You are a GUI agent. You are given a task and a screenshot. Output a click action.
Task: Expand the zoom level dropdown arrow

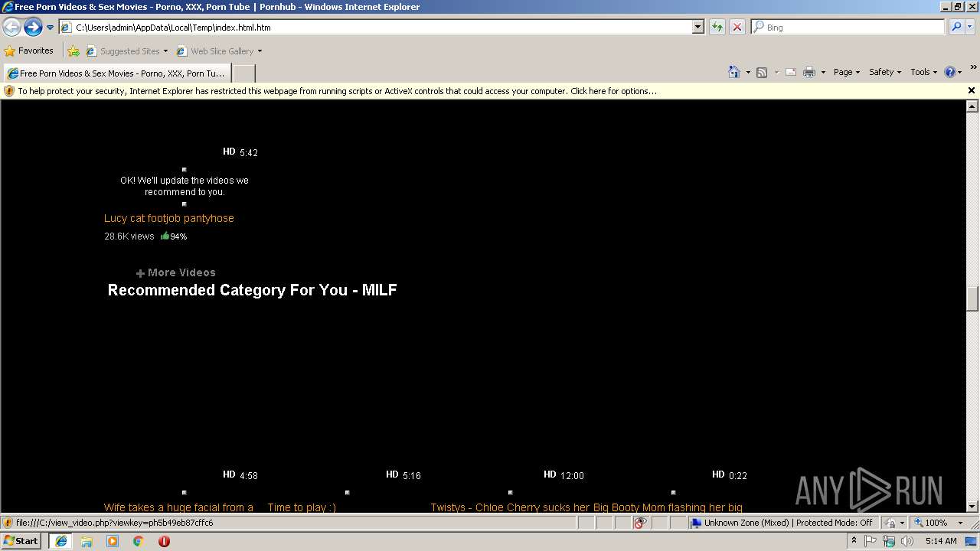(x=960, y=523)
